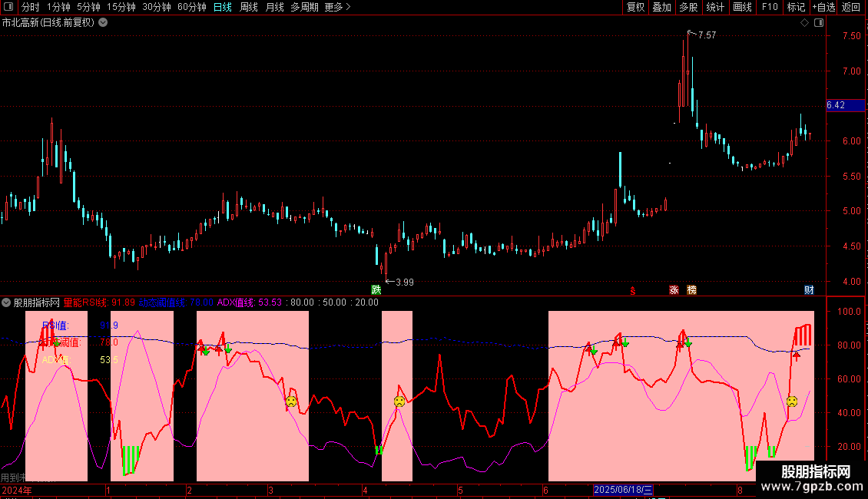The image size is (868, 499).
Task: Select the 15分钟 timeframe
Action: pyautogui.click(x=121, y=7)
